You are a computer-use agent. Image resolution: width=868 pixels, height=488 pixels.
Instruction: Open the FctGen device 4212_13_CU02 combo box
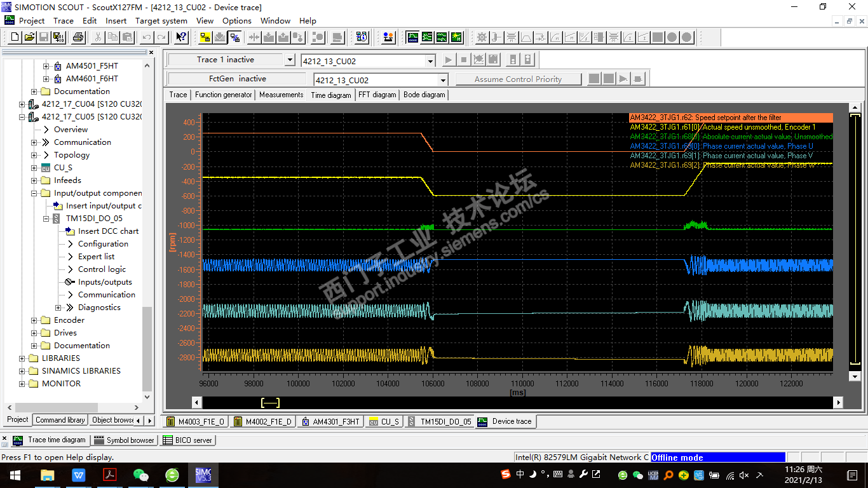click(x=381, y=80)
